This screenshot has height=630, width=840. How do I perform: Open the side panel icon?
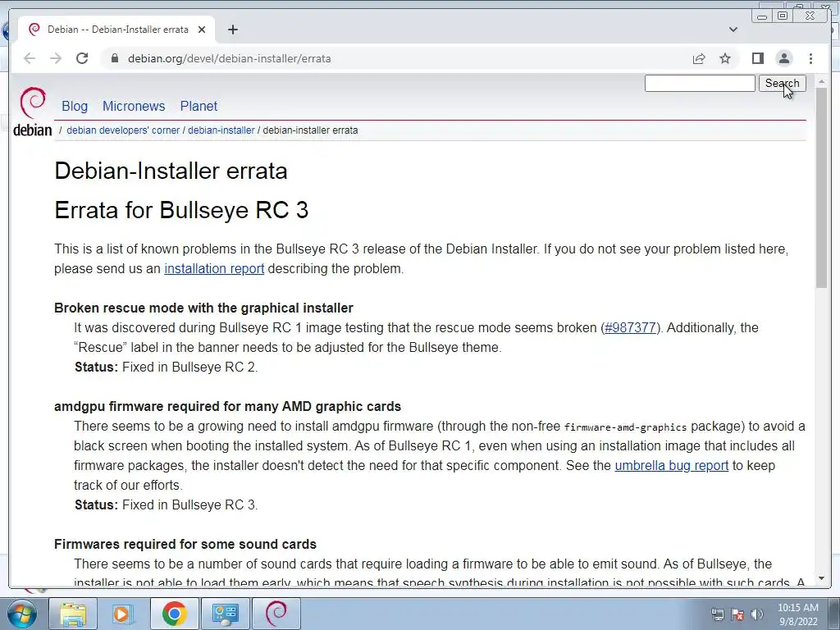757,58
